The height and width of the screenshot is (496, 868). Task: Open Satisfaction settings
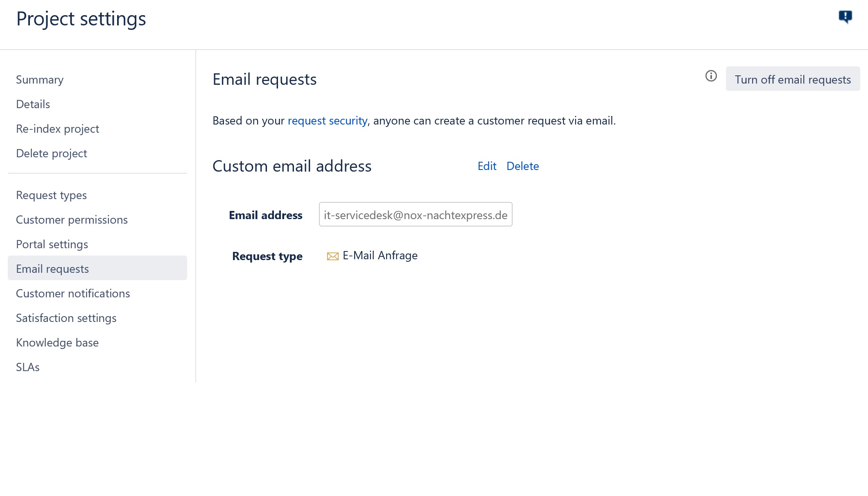[x=66, y=318]
